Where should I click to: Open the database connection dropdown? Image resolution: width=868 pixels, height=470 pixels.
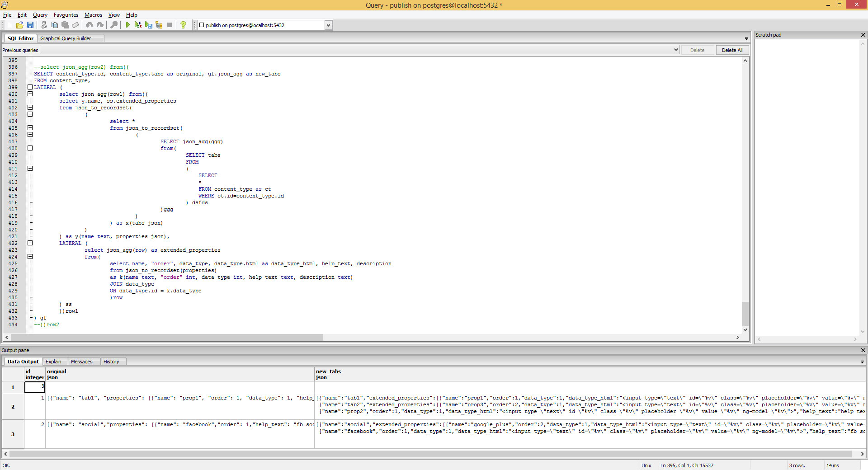pos(328,25)
